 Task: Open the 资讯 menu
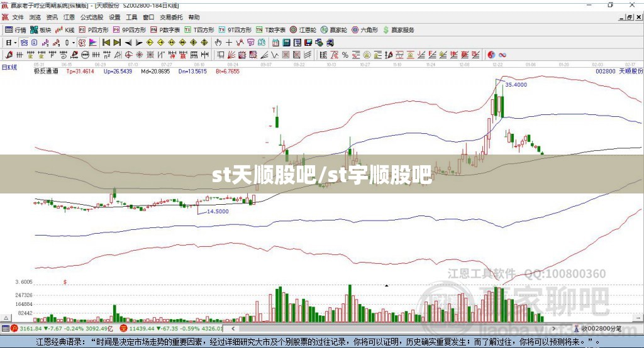tap(52, 17)
